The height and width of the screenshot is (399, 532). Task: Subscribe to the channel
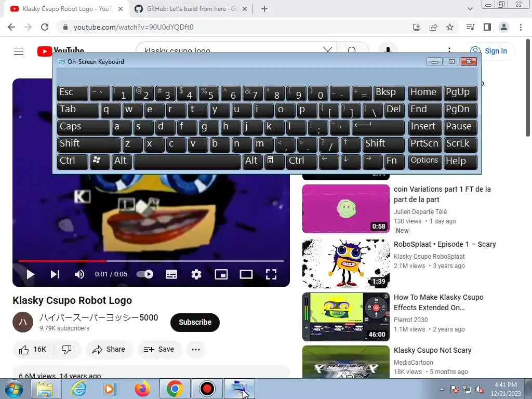pyautogui.click(x=195, y=322)
